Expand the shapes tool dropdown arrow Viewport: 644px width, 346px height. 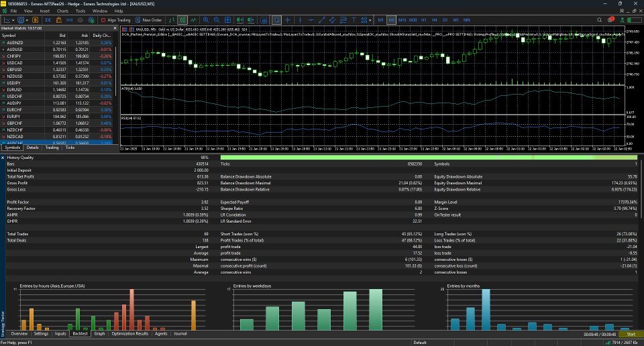click(x=370, y=20)
